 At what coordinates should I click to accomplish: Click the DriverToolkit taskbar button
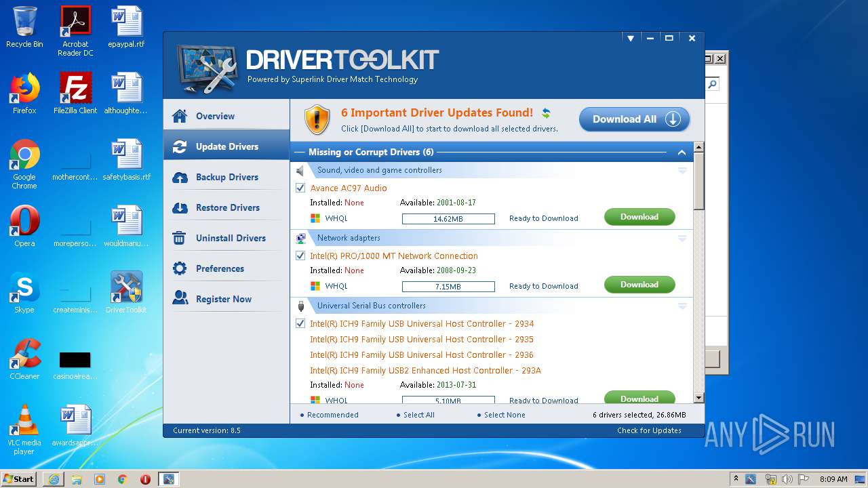point(167,479)
